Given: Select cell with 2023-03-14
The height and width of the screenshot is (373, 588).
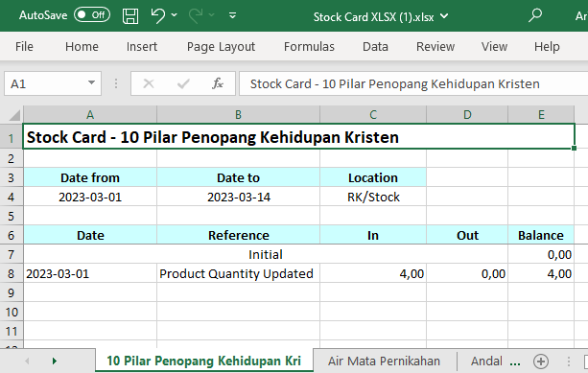Looking at the screenshot, I should (238, 197).
